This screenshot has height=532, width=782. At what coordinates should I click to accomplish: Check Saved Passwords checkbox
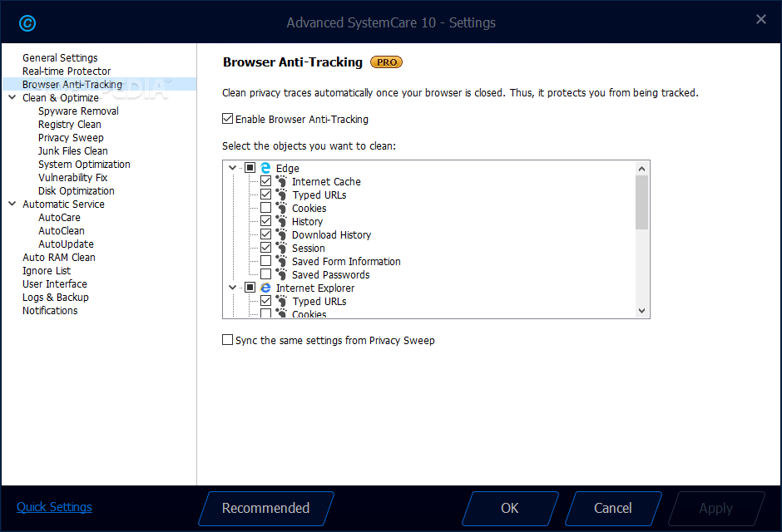(266, 274)
